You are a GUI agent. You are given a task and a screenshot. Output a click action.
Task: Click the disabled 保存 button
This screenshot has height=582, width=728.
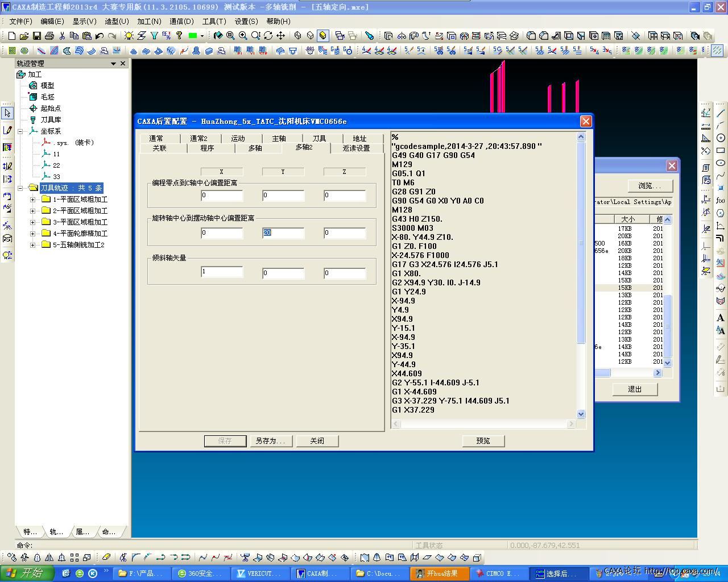pos(225,441)
